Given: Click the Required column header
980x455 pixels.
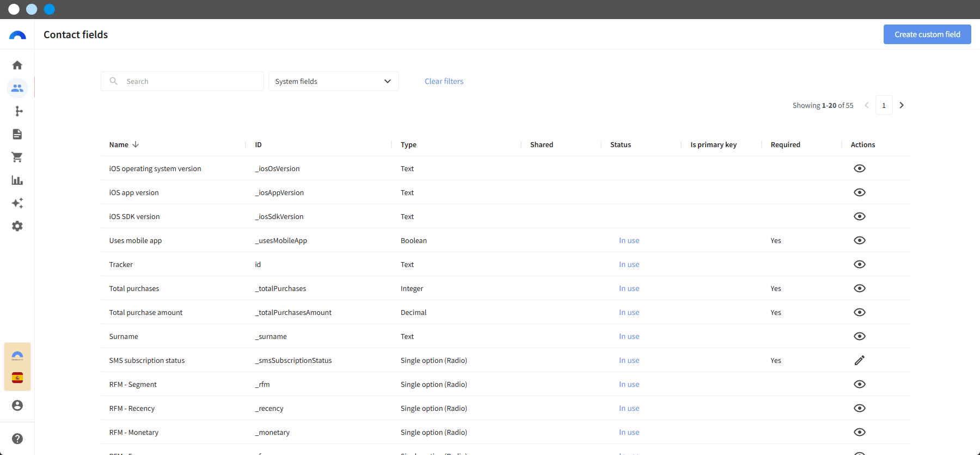Looking at the screenshot, I should [x=785, y=144].
